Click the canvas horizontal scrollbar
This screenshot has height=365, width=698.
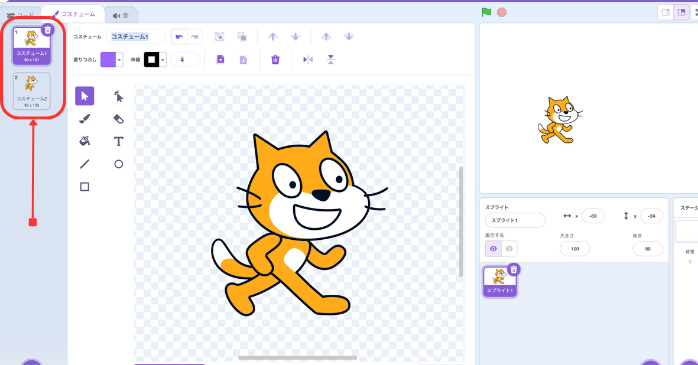tap(297, 357)
